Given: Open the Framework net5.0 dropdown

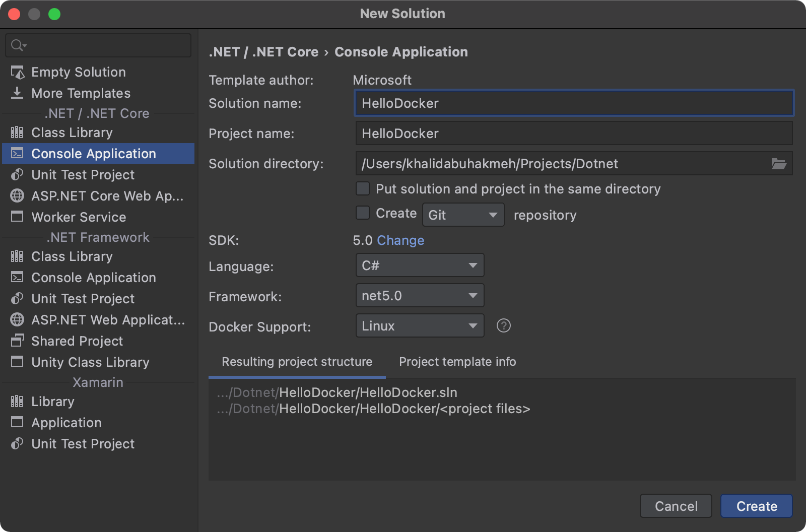Looking at the screenshot, I should click(x=419, y=296).
